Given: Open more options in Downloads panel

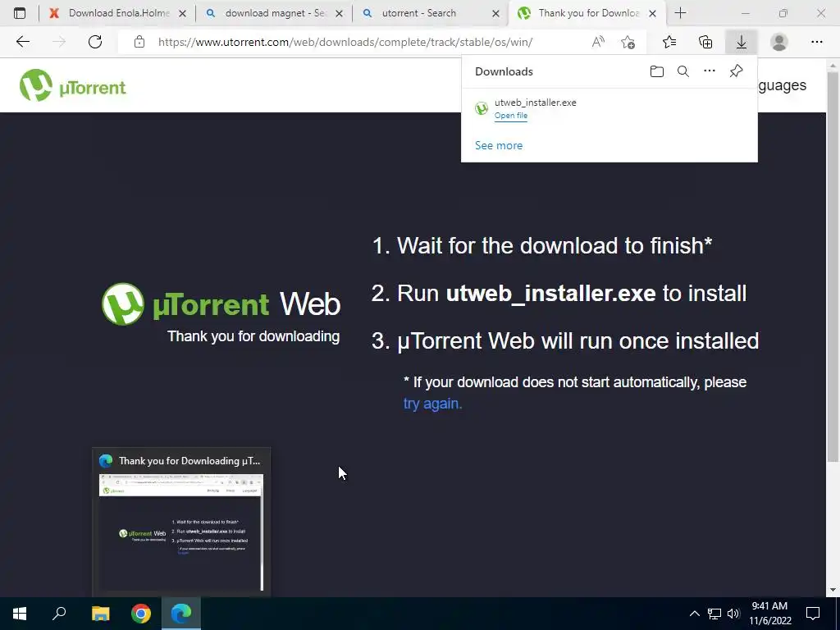Looking at the screenshot, I should pyautogui.click(x=710, y=71).
